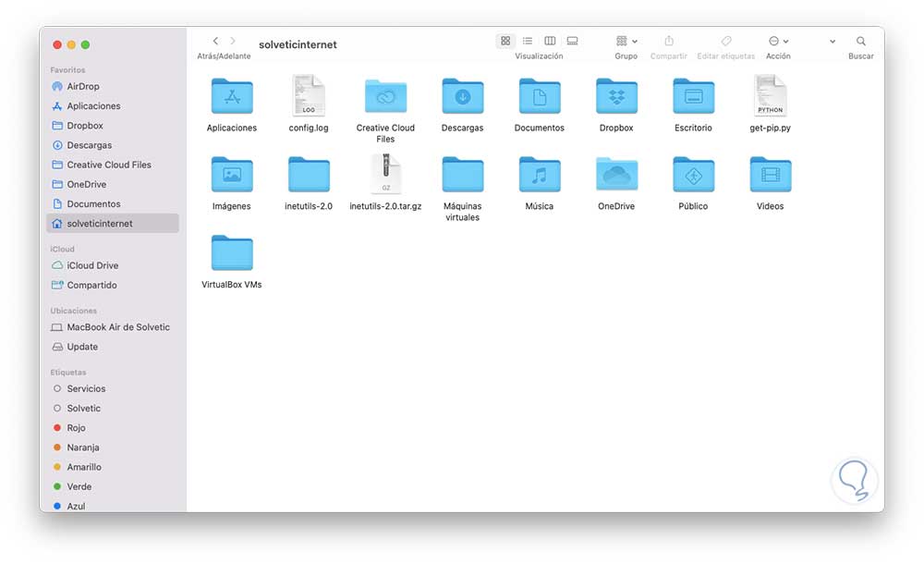Expand the toolbar overflow chevron
The height and width of the screenshot is (564, 924).
pyautogui.click(x=833, y=42)
